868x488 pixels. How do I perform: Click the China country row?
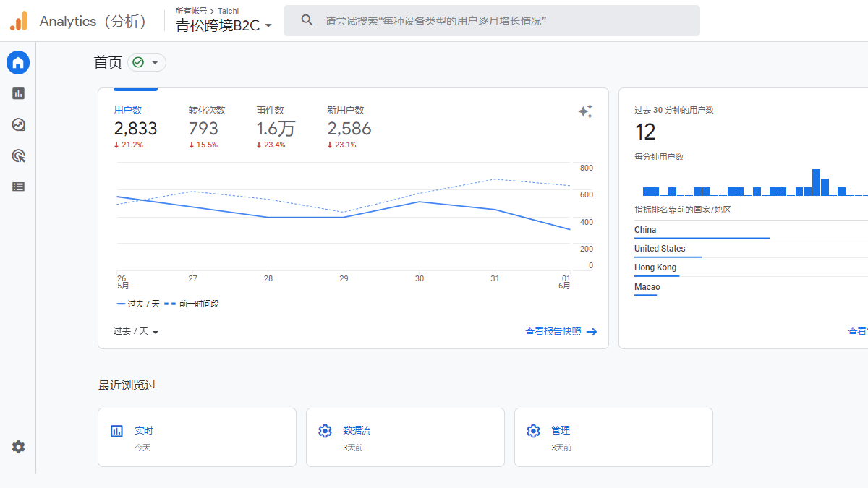(751, 230)
